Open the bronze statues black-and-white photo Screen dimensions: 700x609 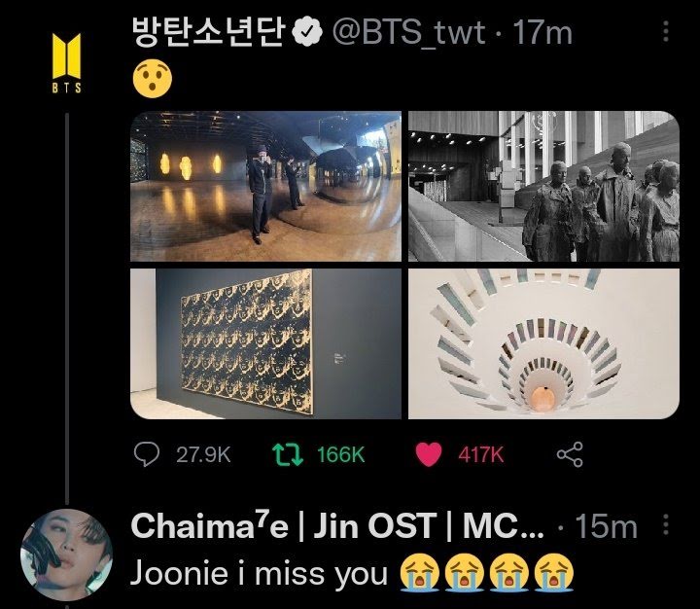point(543,186)
